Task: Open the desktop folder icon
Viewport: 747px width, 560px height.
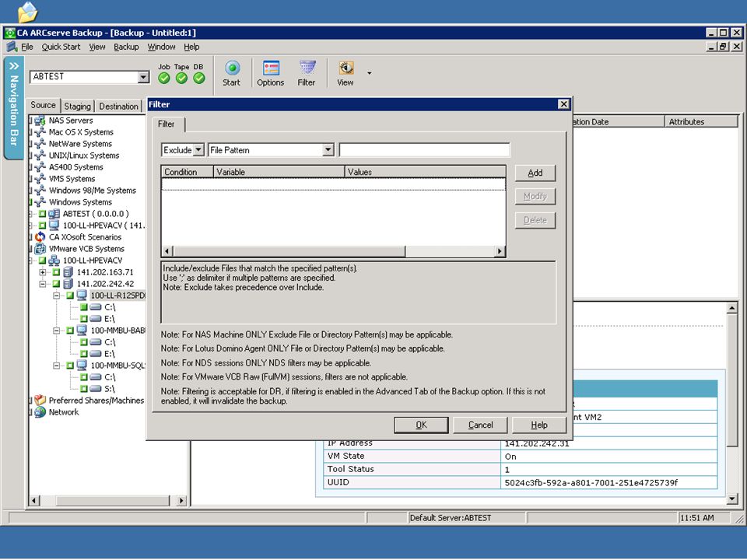Action: (x=27, y=12)
